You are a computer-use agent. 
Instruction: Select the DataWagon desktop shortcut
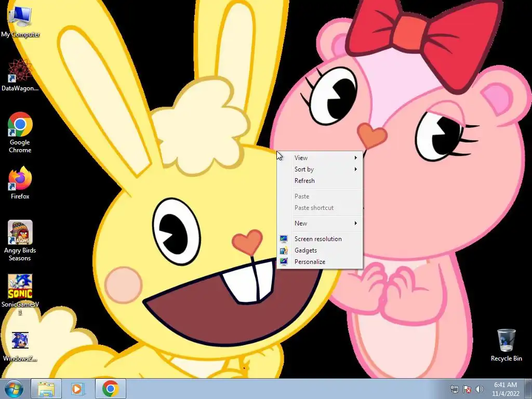coord(20,75)
